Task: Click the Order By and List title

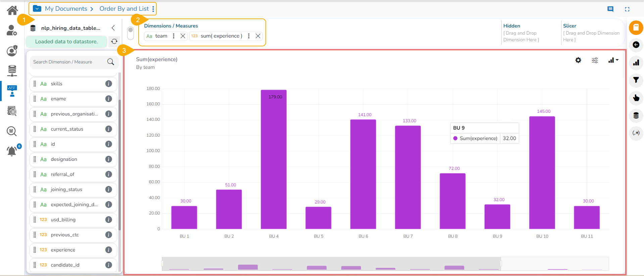Action: coord(124,9)
